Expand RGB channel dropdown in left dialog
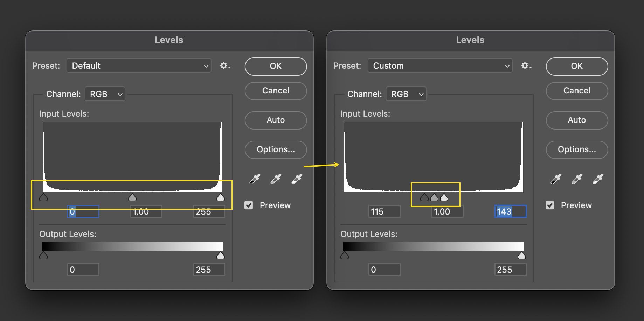The image size is (644, 321). coord(105,94)
